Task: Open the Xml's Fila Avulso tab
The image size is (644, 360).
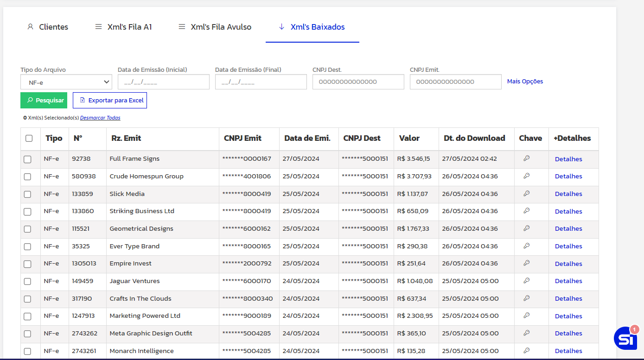Action: (x=215, y=27)
